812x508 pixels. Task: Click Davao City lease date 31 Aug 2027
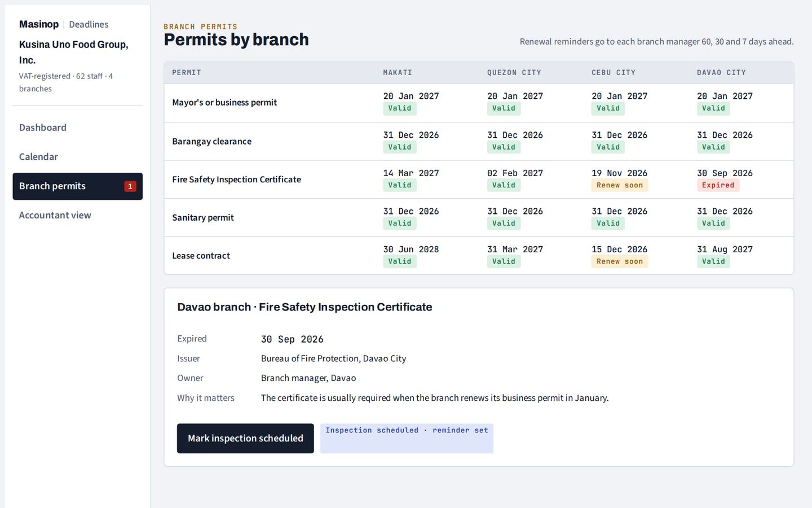725,249
